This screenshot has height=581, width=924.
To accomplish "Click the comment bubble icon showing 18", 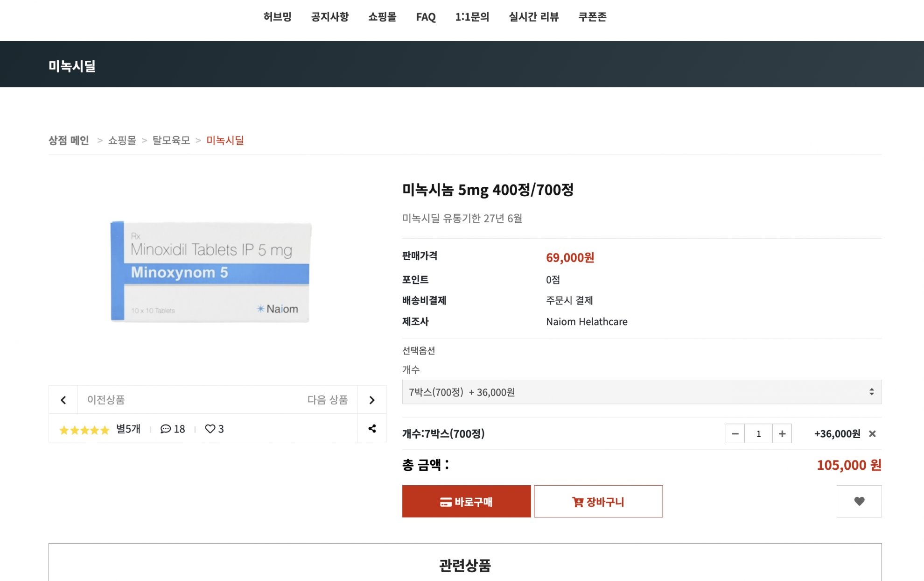I will pyautogui.click(x=166, y=429).
